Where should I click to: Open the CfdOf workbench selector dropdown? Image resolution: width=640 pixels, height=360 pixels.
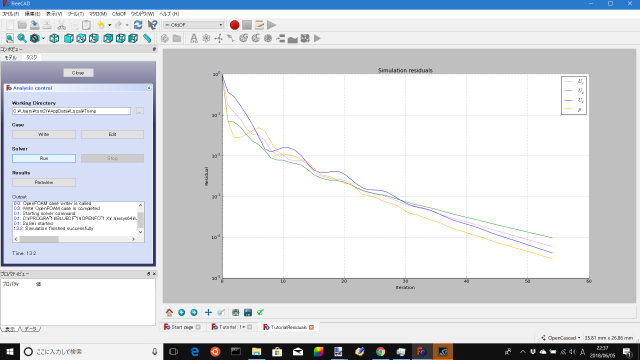pyautogui.click(x=193, y=25)
